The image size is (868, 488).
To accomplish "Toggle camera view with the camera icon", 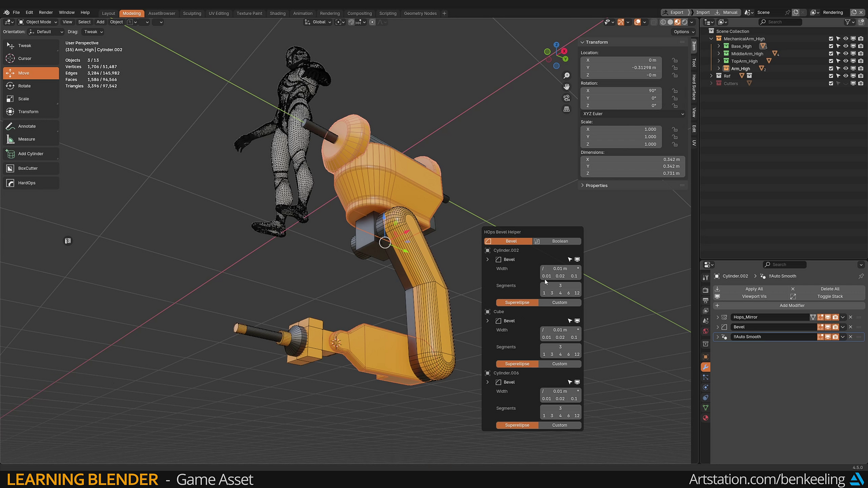I will point(567,98).
